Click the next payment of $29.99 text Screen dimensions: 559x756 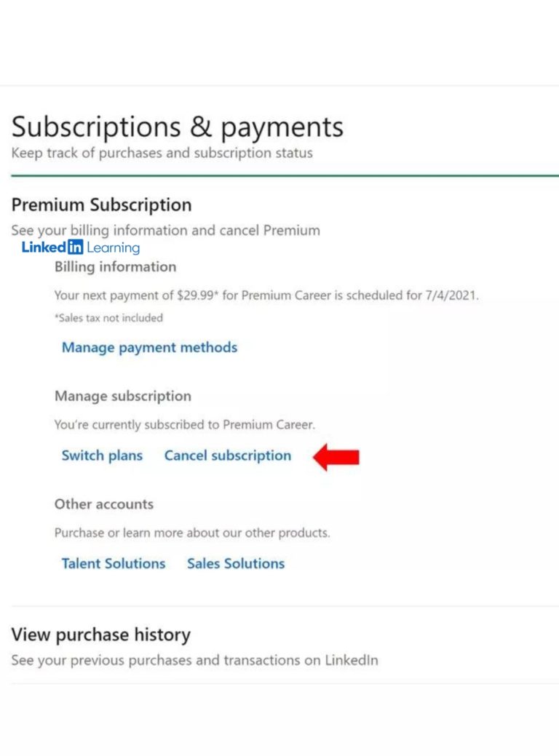click(266, 295)
